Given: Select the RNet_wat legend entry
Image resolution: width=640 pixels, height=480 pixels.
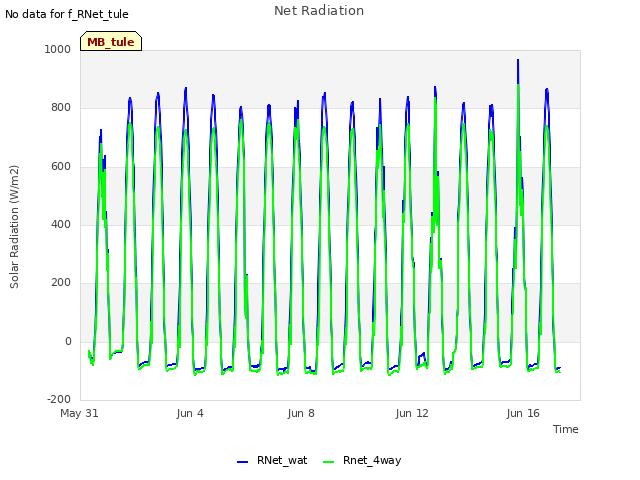Looking at the screenshot, I should (x=272, y=460).
